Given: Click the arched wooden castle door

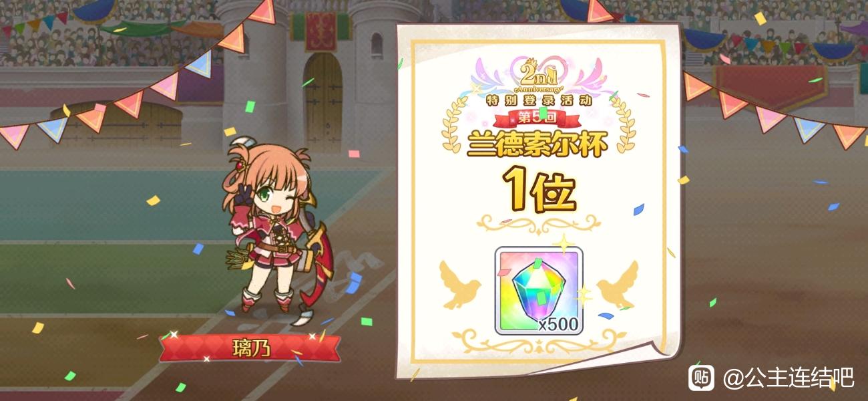Looking at the screenshot, I should (x=323, y=100).
